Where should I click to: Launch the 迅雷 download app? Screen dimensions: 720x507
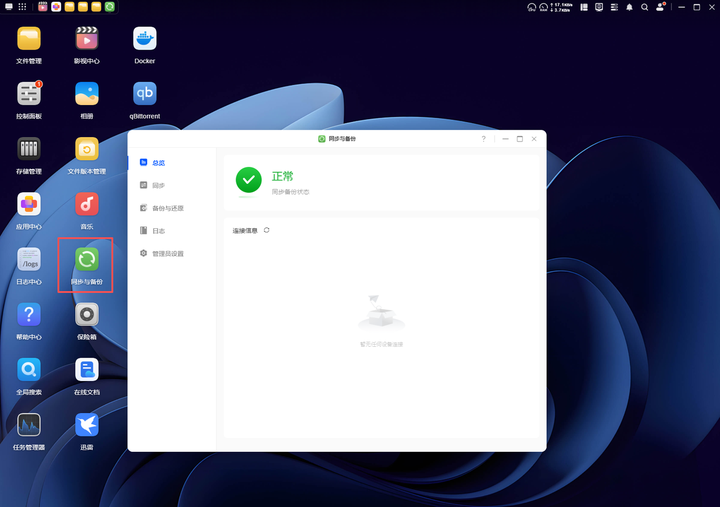point(87,424)
